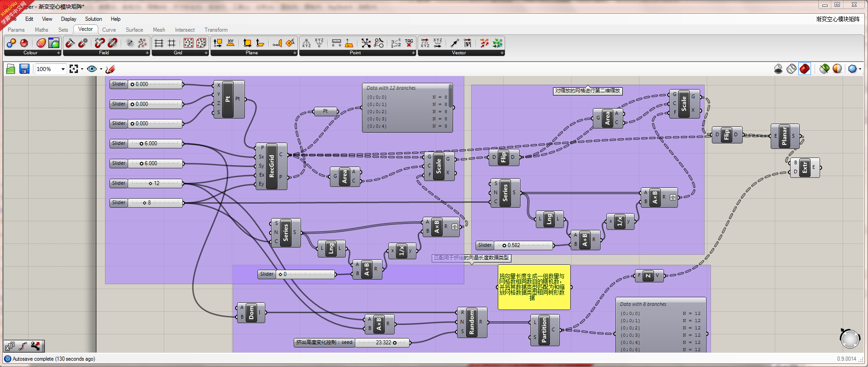Expand the Grid panel with plus
The image size is (868, 367).
[206, 53]
